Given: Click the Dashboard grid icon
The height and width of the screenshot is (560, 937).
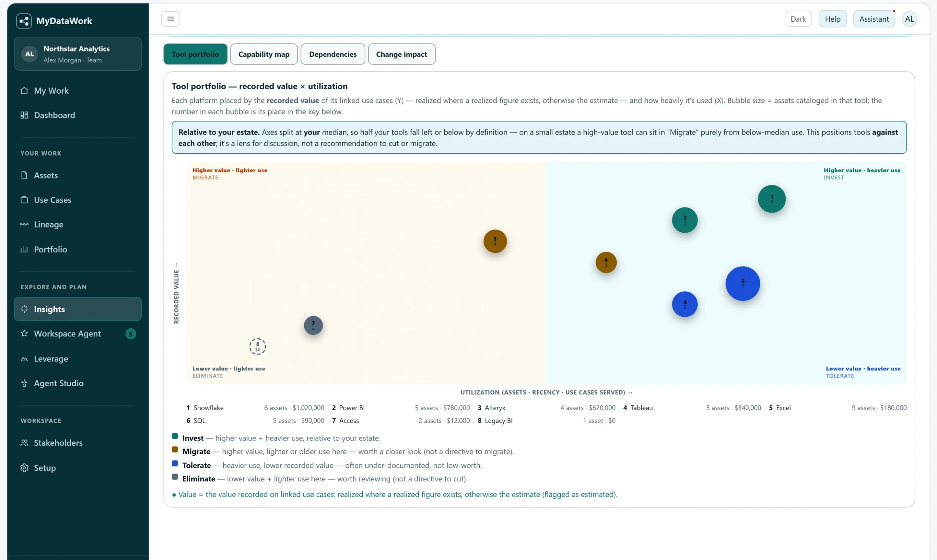Looking at the screenshot, I should point(24,115).
